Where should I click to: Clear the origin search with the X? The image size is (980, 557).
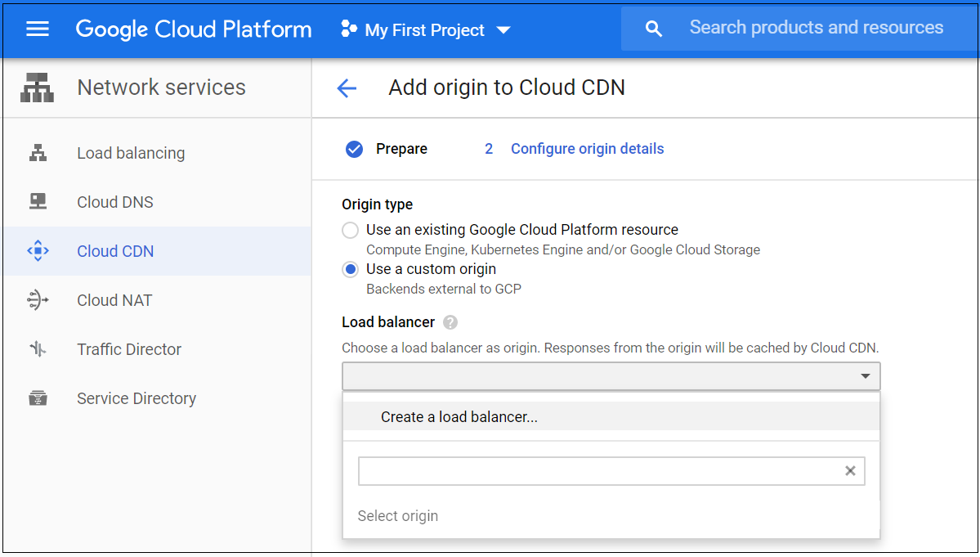click(850, 470)
